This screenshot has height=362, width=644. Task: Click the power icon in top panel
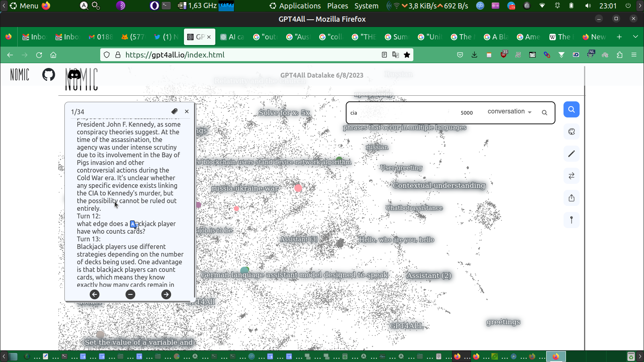(x=628, y=6)
